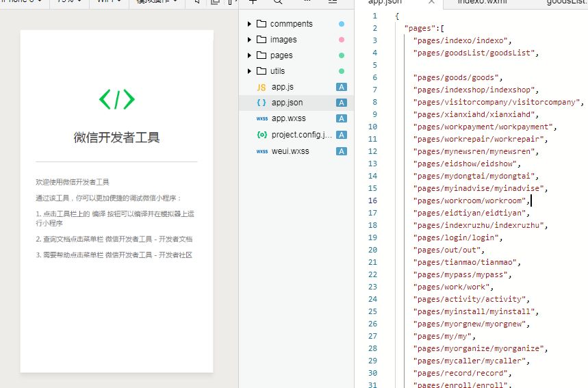Click the green code logo in simulator
Viewport: 588px width, 388px height.
(x=116, y=99)
